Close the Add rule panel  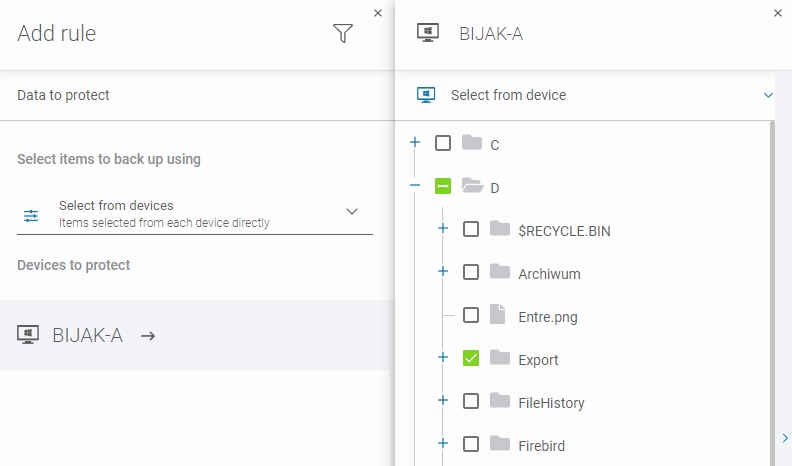click(x=377, y=13)
